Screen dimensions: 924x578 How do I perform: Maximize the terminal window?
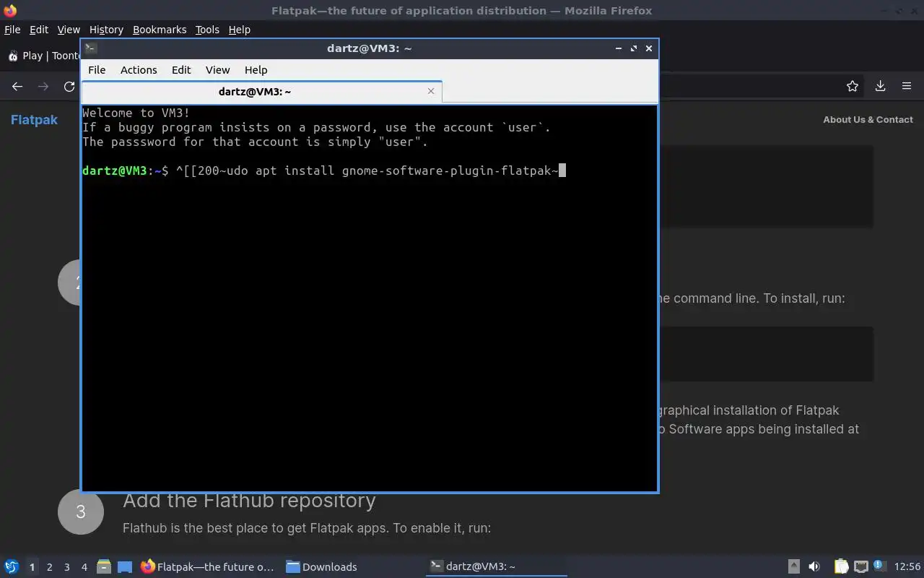pos(634,48)
